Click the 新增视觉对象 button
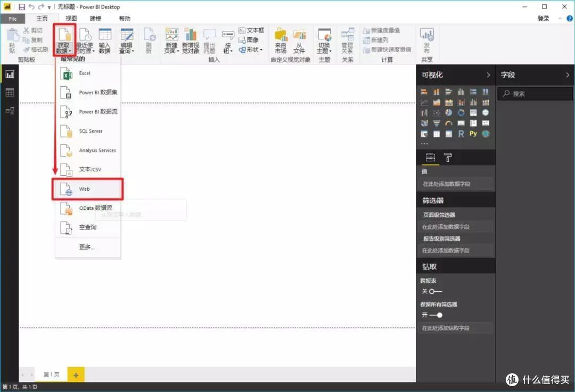Viewport: 575px width, 392px height. pyautogui.click(x=191, y=40)
